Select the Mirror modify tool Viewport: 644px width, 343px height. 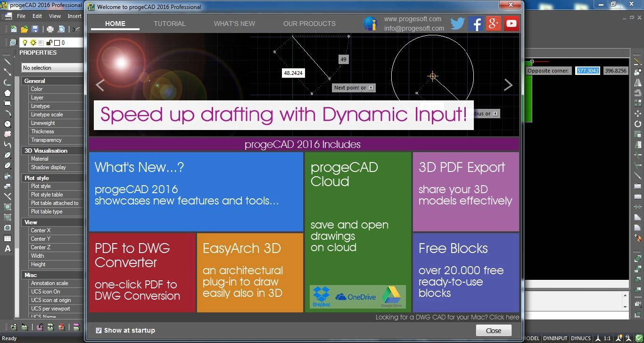point(638,82)
